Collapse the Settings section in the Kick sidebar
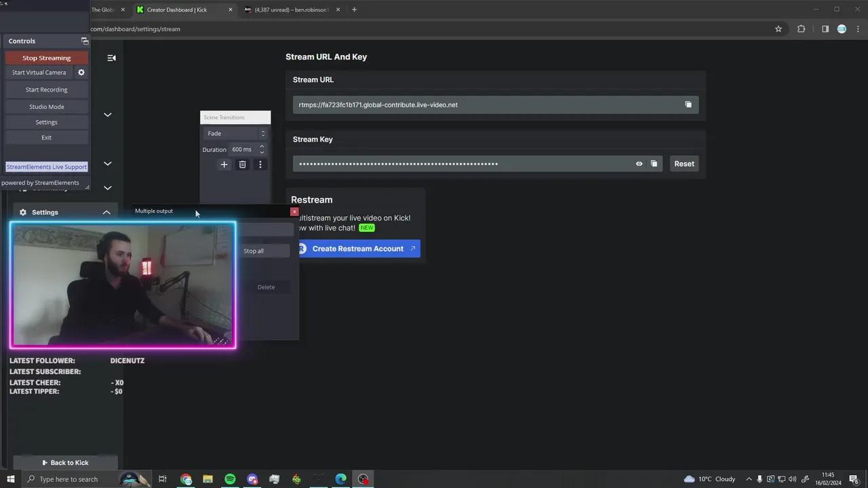Screen dimensions: 868x488 click(106, 212)
